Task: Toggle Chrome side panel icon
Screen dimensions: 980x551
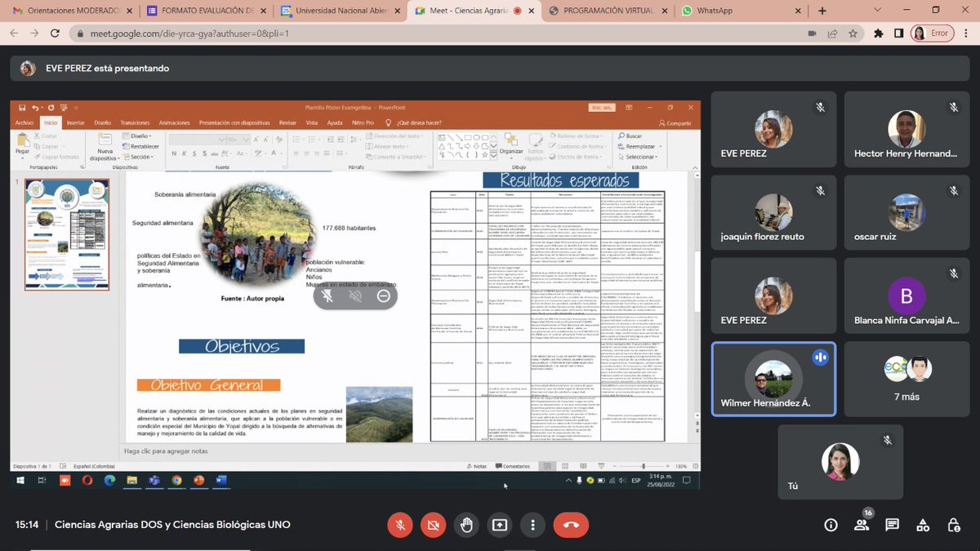Action: click(898, 33)
